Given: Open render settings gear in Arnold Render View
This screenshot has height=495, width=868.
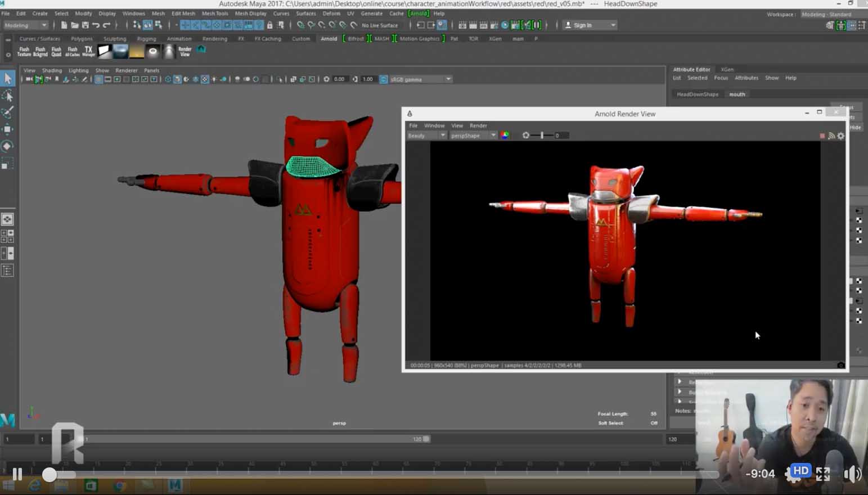Looking at the screenshot, I should tap(841, 136).
